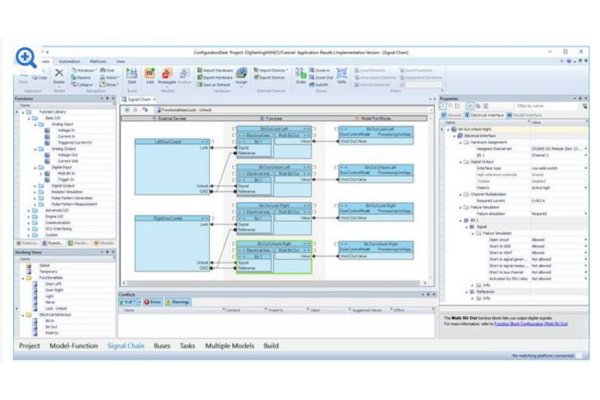Viewport: 600px width, 400px height.
Task: Click the Analyze icon in Models group
Action: pos(184,73)
